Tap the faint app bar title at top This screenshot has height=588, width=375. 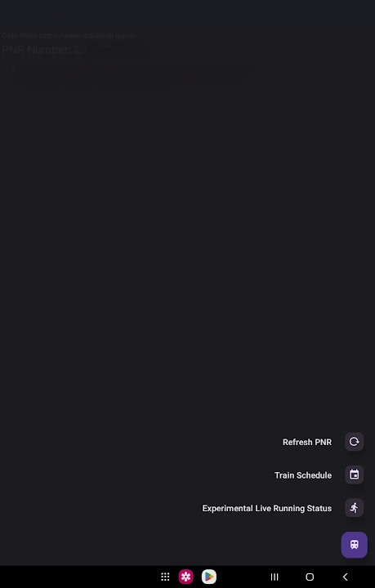[x=47, y=16]
